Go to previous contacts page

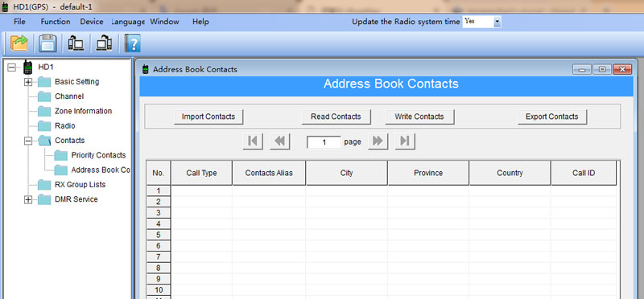click(280, 141)
